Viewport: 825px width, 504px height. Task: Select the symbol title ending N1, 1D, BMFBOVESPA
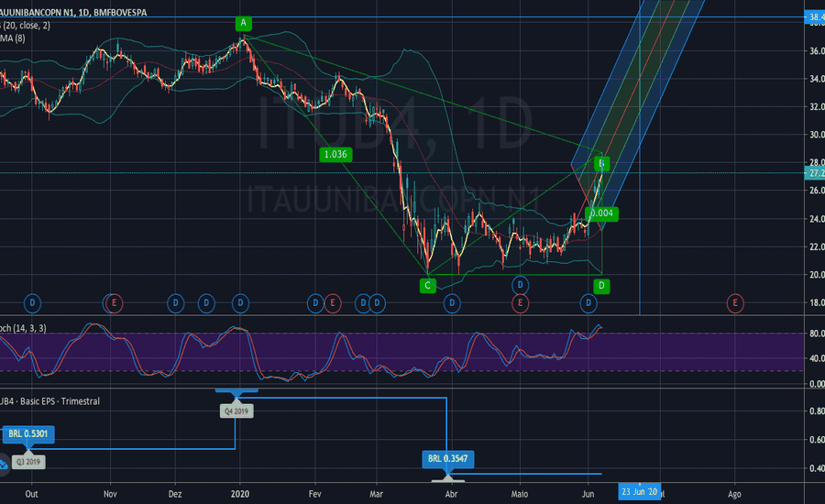pyautogui.click(x=73, y=12)
